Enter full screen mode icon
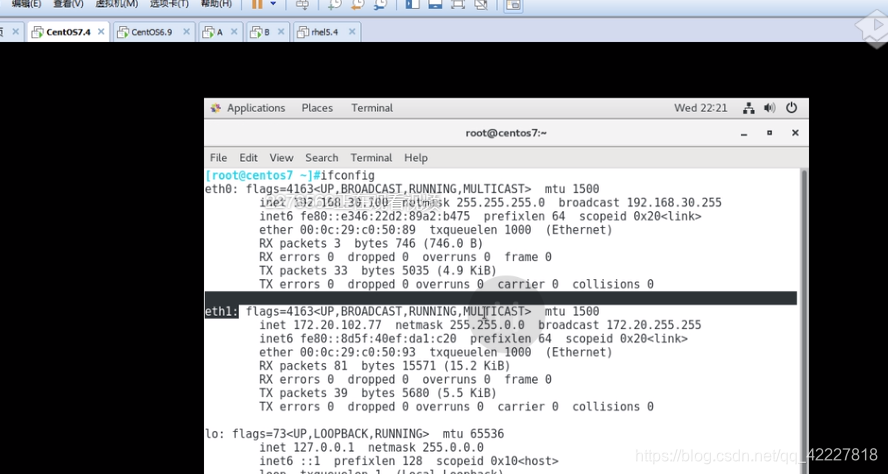 pos(458,5)
